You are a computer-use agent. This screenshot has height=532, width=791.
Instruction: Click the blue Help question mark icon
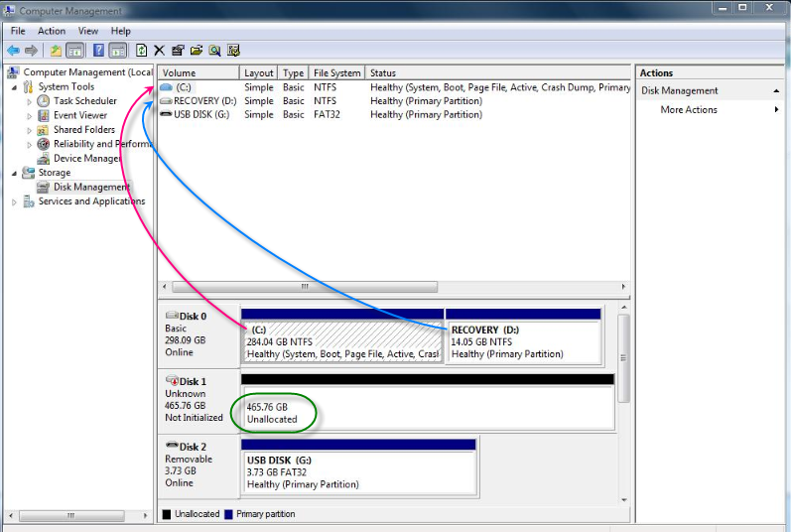[98, 50]
